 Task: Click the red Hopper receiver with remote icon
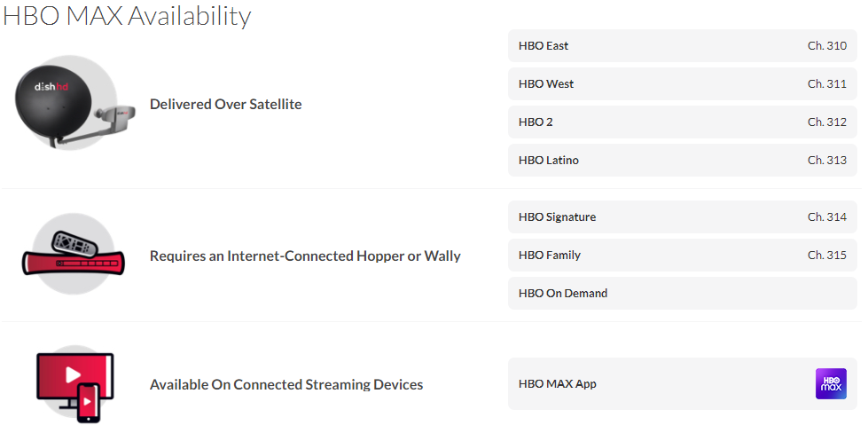[x=74, y=256]
